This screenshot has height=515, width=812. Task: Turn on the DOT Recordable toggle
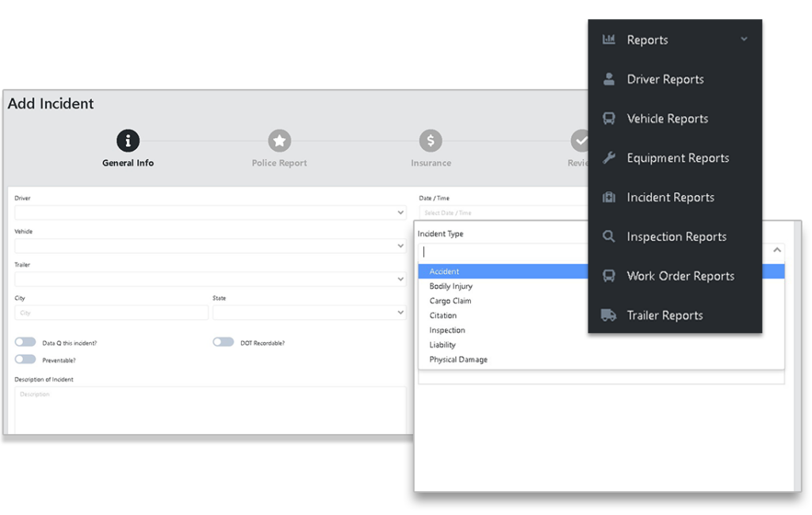tap(222, 341)
